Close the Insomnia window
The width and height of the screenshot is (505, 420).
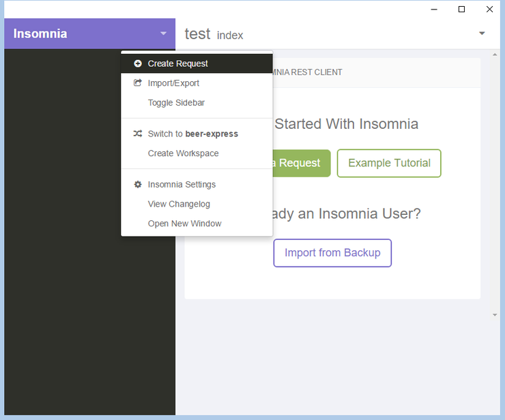coord(489,10)
